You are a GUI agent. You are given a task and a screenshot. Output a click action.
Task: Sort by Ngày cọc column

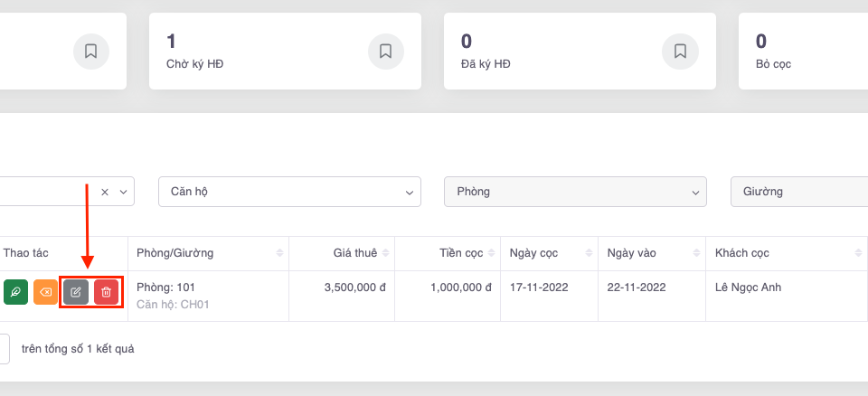coord(589,252)
